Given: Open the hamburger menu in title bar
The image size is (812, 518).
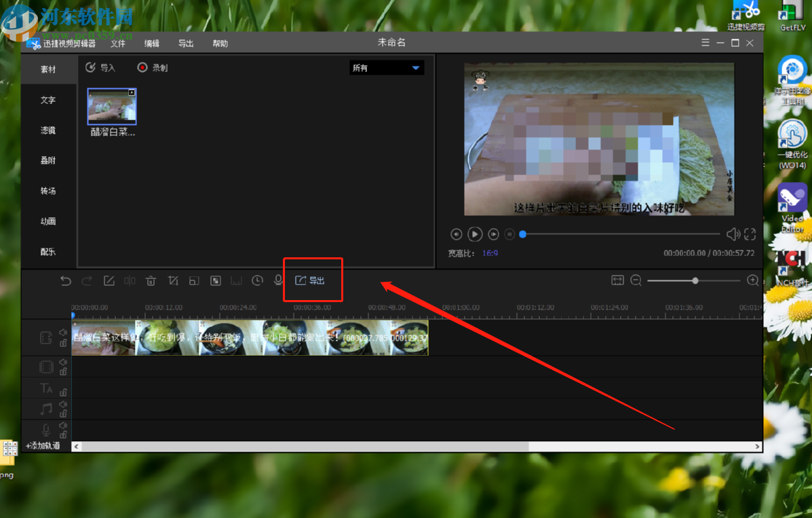Looking at the screenshot, I should pyautogui.click(x=705, y=43).
